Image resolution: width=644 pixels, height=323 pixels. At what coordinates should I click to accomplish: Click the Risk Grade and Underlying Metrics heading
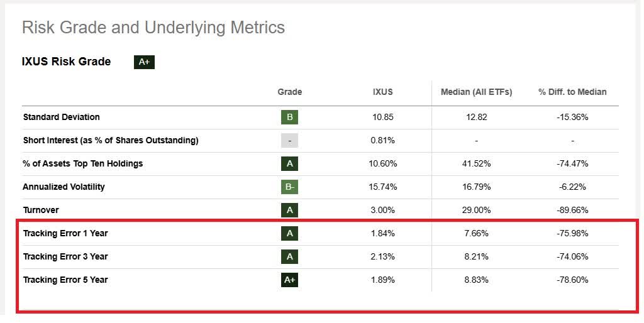pyautogui.click(x=153, y=28)
